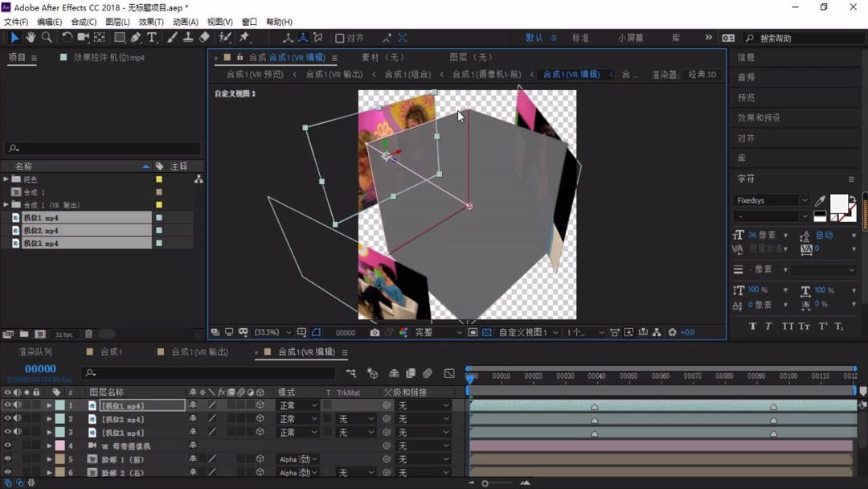
Task: Activate the Zoom tool
Action: 48,38
